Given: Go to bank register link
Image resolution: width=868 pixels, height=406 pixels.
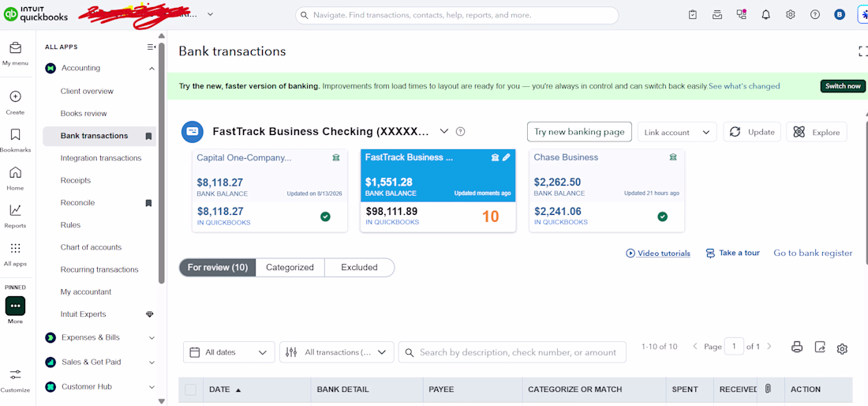Looking at the screenshot, I should pos(813,253).
